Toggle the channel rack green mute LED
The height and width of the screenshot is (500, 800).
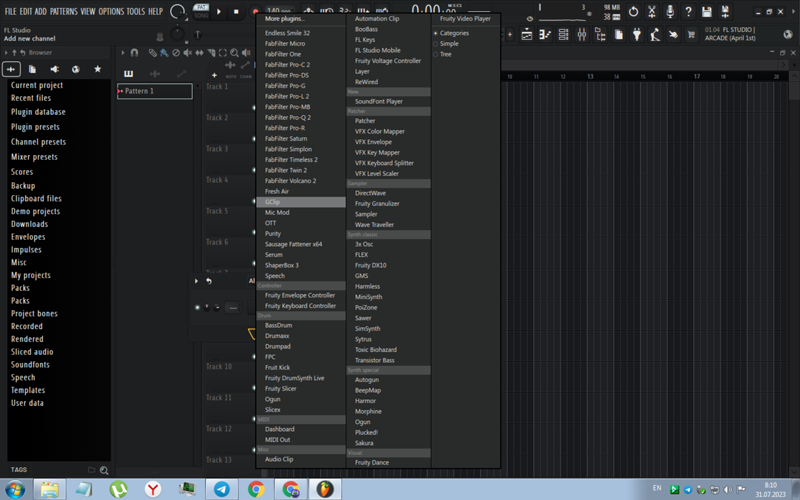(x=197, y=308)
